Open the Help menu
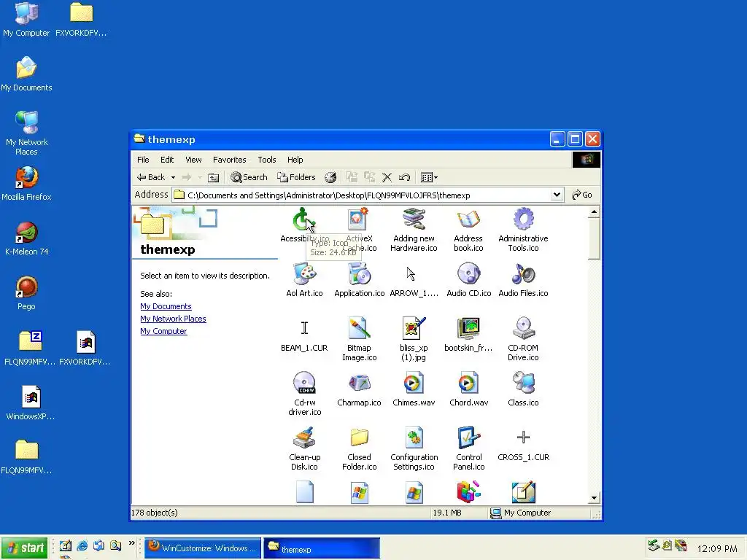The image size is (747, 560). point(295,160)
